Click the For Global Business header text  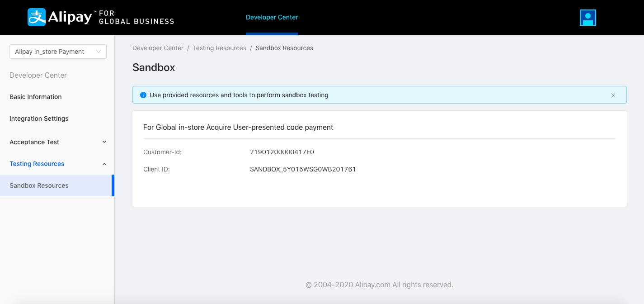(x=136, y=17)
